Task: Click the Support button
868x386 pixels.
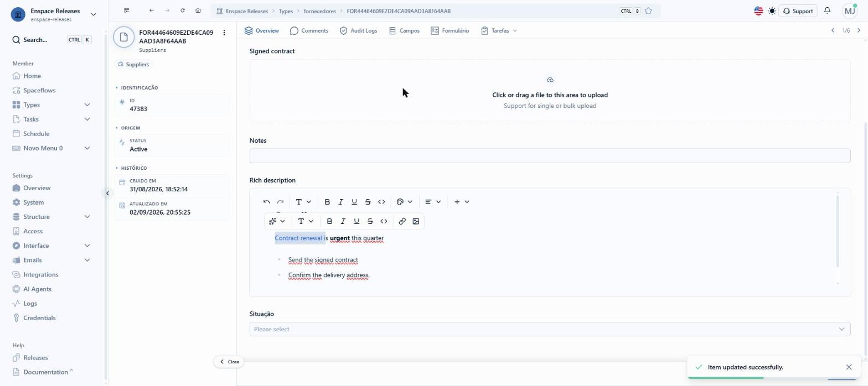Action: tap(798, 11)
